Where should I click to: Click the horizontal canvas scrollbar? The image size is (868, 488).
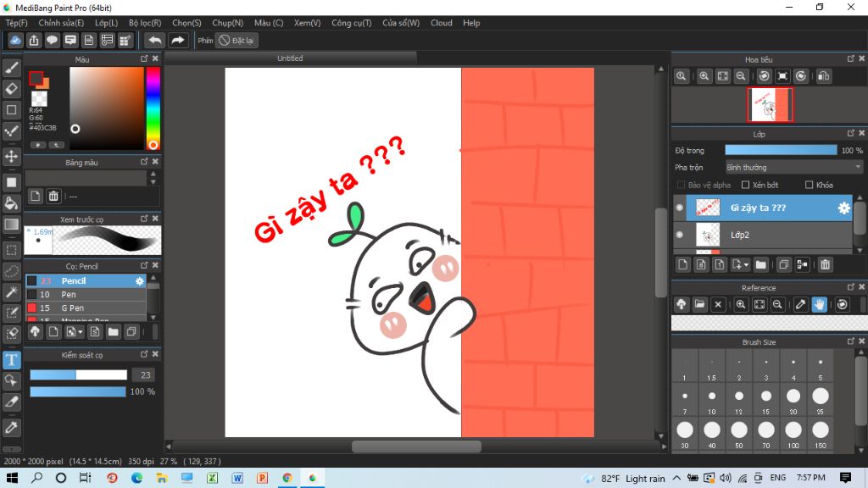tap(416, 446)
